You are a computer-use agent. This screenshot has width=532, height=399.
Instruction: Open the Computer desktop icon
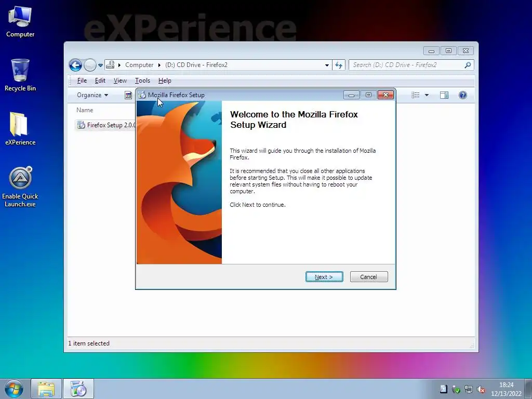tap(20, 22)
